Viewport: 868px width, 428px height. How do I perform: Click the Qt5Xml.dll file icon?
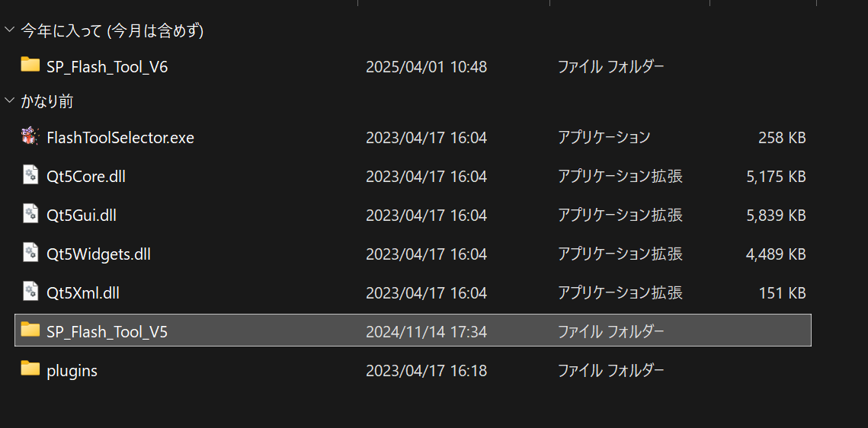30,291
